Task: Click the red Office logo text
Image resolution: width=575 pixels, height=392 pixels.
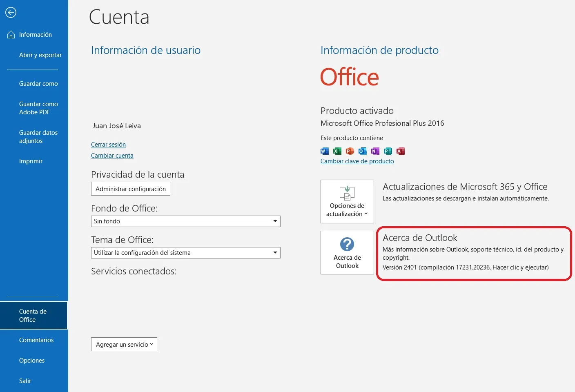Action: point(350,77)
